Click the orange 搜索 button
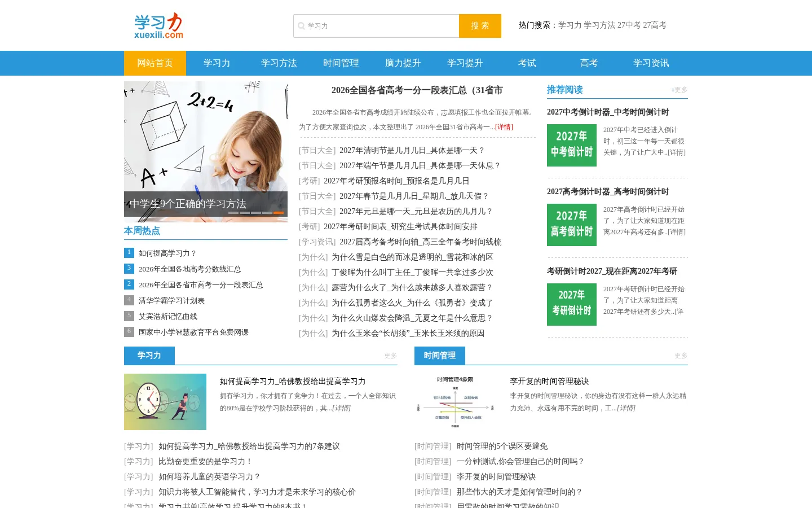Image resolution: width=812 pixels, height=508 pixels. coord(480,26)
